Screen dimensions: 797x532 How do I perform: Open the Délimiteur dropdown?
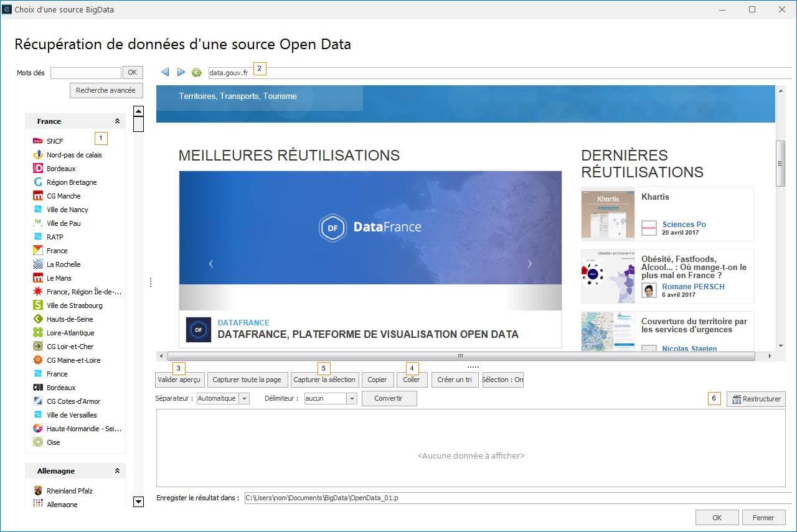pyautogui.click(x=352, y=398)
